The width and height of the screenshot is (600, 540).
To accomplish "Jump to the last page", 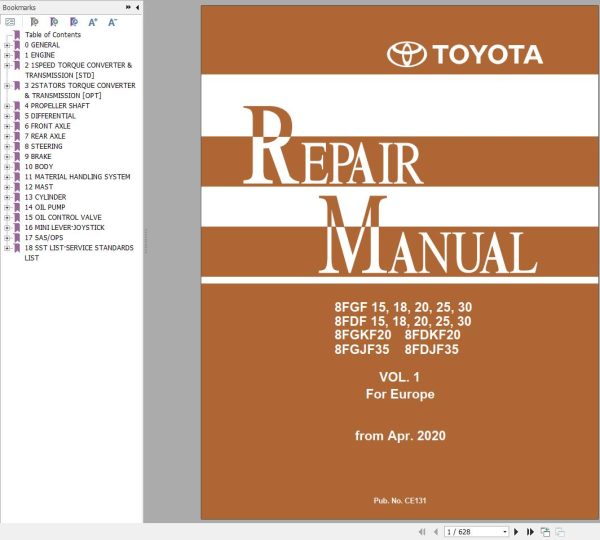I will click(x=530, y=531).
